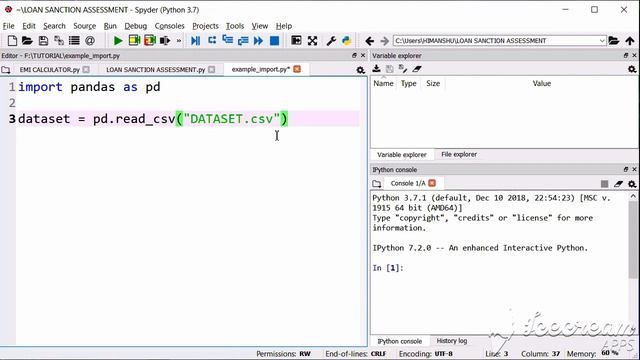Close Console 1/A tab
The image size is (640, 360).
point(432,183)
